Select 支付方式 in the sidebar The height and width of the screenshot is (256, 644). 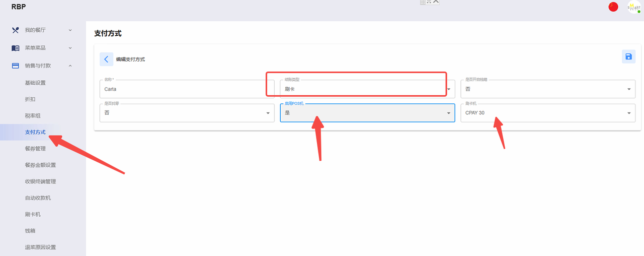coord(35,132)
